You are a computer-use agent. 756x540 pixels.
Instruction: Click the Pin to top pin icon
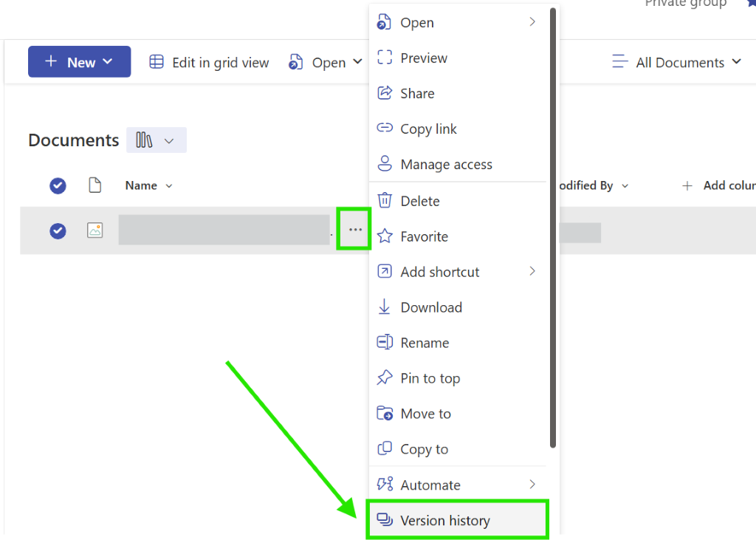pos(384,377)
